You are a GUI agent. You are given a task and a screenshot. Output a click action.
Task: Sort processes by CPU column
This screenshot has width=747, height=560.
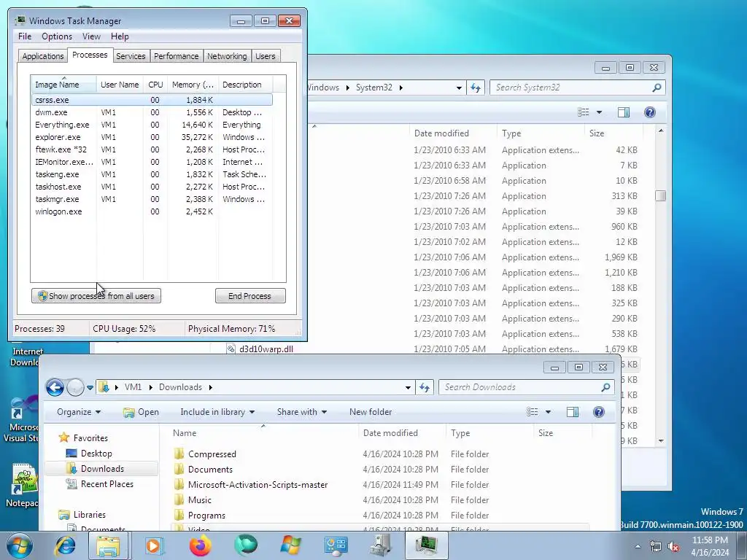coord(155,85)
